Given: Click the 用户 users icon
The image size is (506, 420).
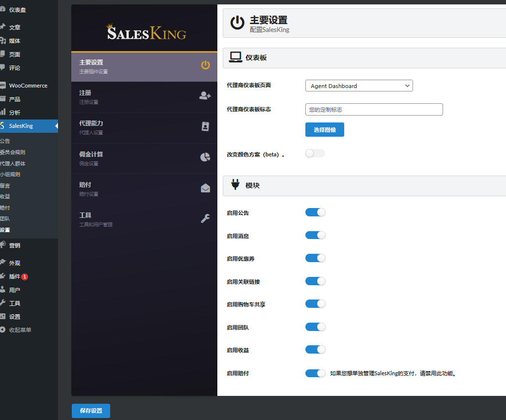Looking at the screenshot, I should (x=2, y=290).
